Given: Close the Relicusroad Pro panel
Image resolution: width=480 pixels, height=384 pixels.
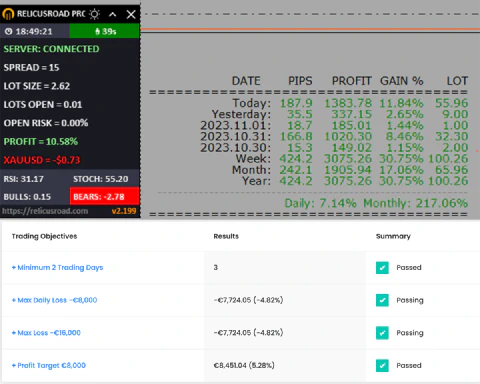Looking at the screenshot, I should pyautogui.click(x=131, y=14).
